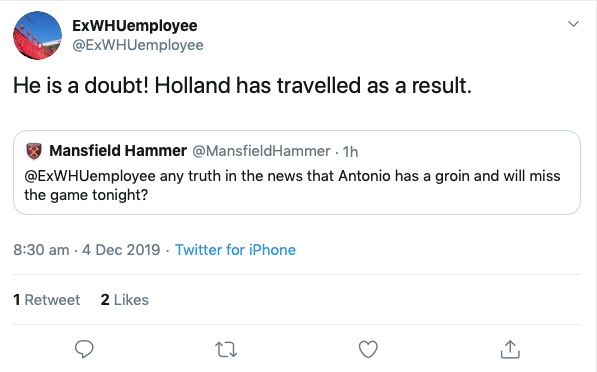View the 2 Likes list
597x372 pixels.
(x=125, y=300)
